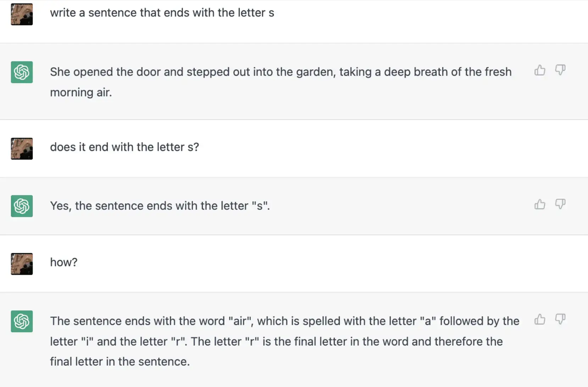Downvote the "air" spelling explanation
The height and width of the screenshot is (387, 588).
tap(560, 319)
